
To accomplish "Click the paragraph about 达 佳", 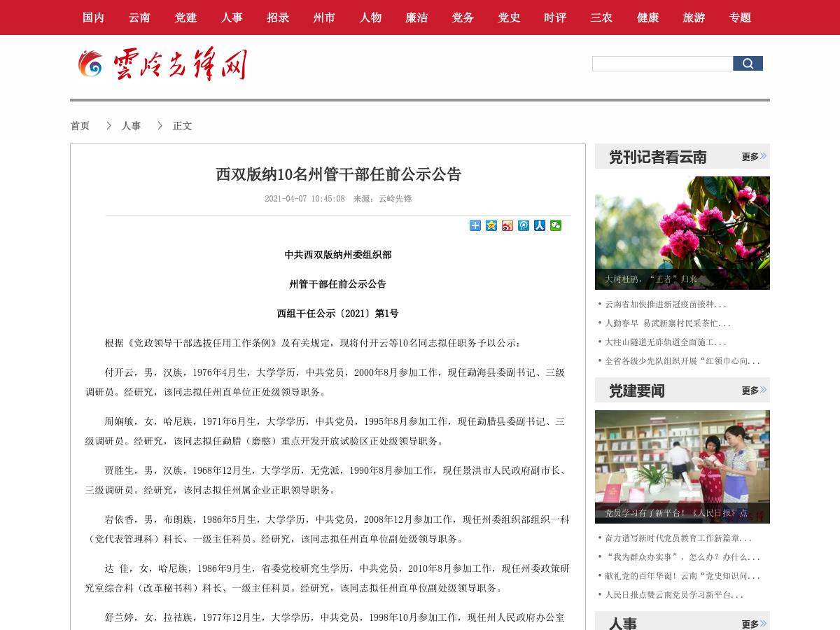I will [328, 578].
